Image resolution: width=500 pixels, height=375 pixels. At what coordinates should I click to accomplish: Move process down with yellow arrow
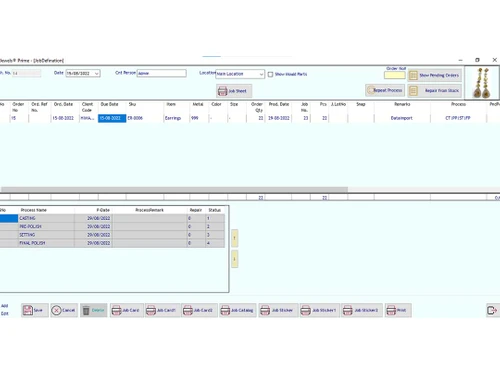234,259
